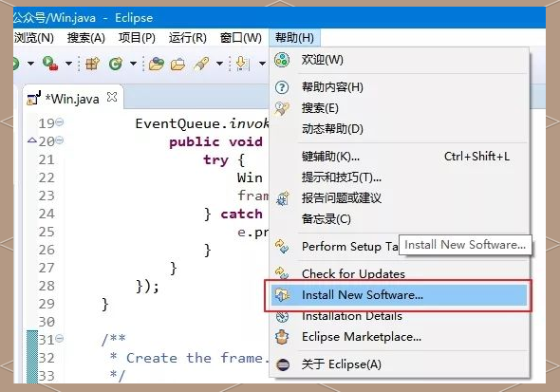Image resolution: width=560 pixels, height=392 pixels.
Task: Click the open task folder toolbar icon
Action: click(177, 65)
